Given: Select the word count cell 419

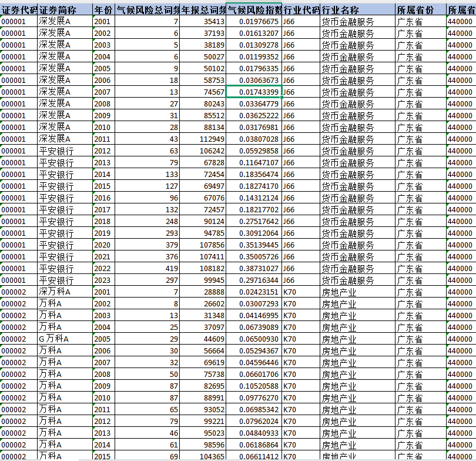Looking at the screenshot, I should tap(147, 268).
